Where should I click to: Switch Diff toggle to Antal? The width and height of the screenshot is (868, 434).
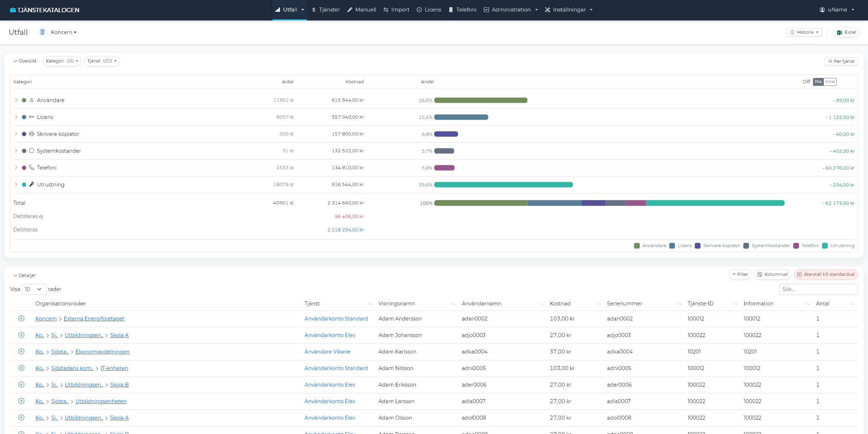tap(830, 82)
